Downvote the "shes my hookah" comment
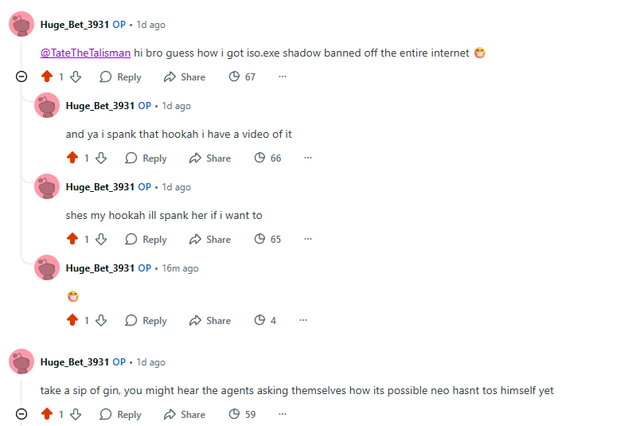The image size is (640, 426). pos(101,239)
